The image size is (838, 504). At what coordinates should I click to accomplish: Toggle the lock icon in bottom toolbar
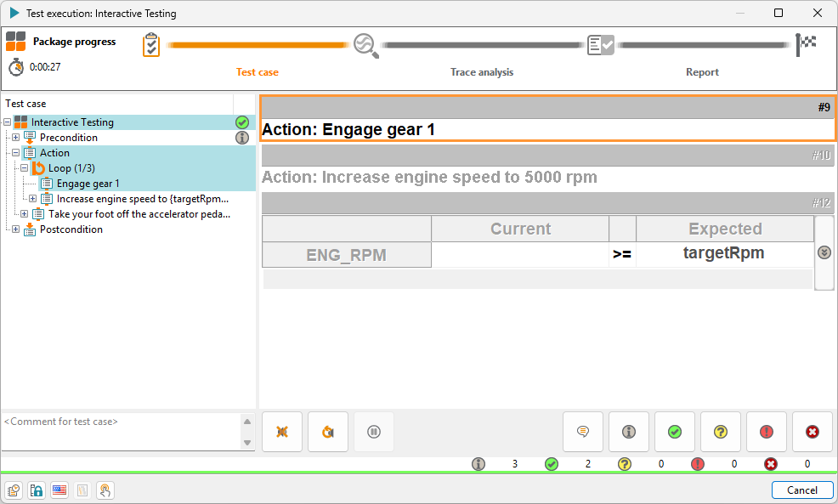pos(37,490)
